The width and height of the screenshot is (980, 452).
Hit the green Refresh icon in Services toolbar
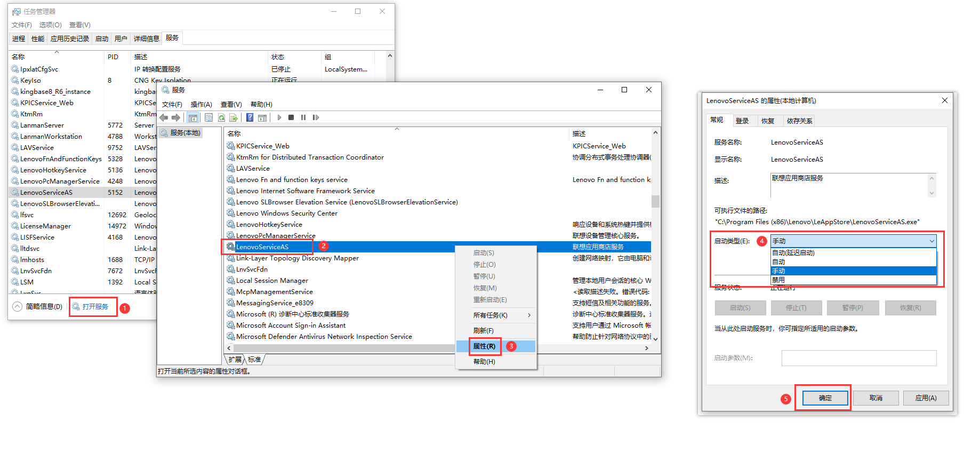(x=221, y=117)
